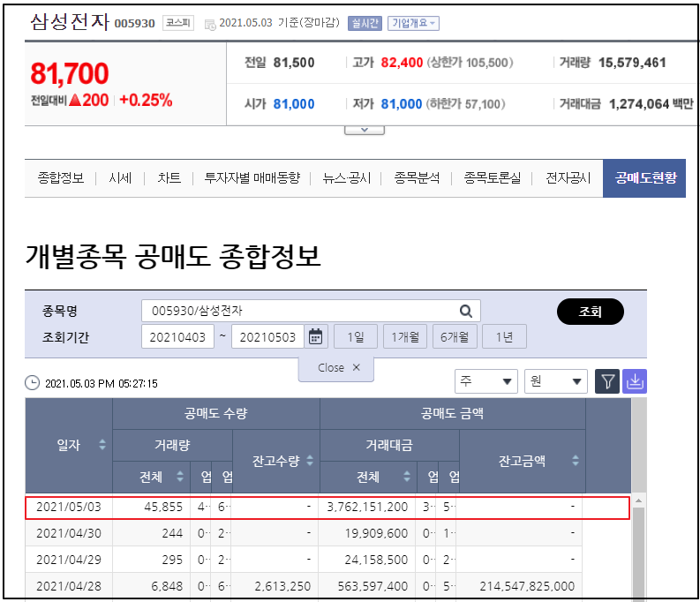The image size is (700, 602).
Task: Open the 주 unit dropdown
Action: pos(486,381)
